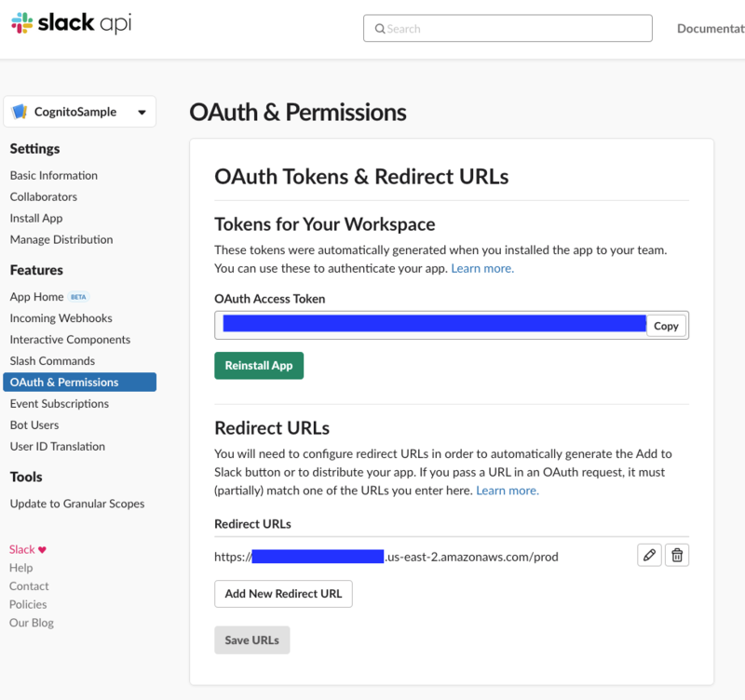
Task: Select OAuth & Permissions in sidebar
Action: coord(80,383)
